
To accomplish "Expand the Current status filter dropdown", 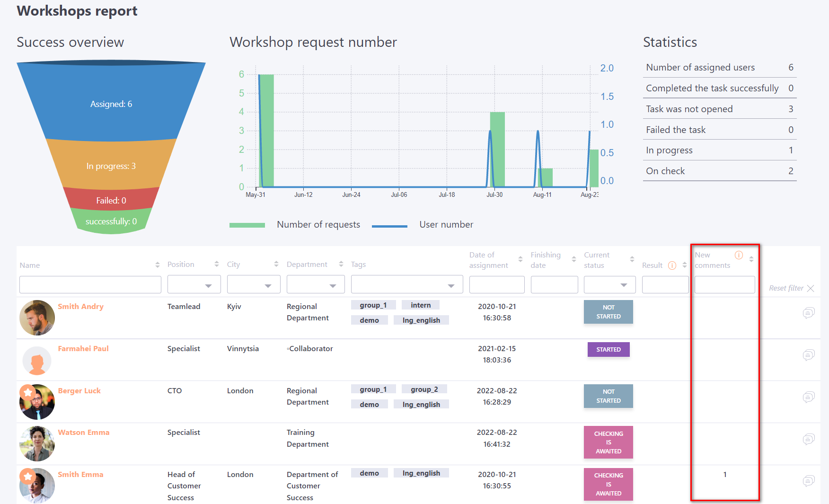I will (x=609, y=285).
